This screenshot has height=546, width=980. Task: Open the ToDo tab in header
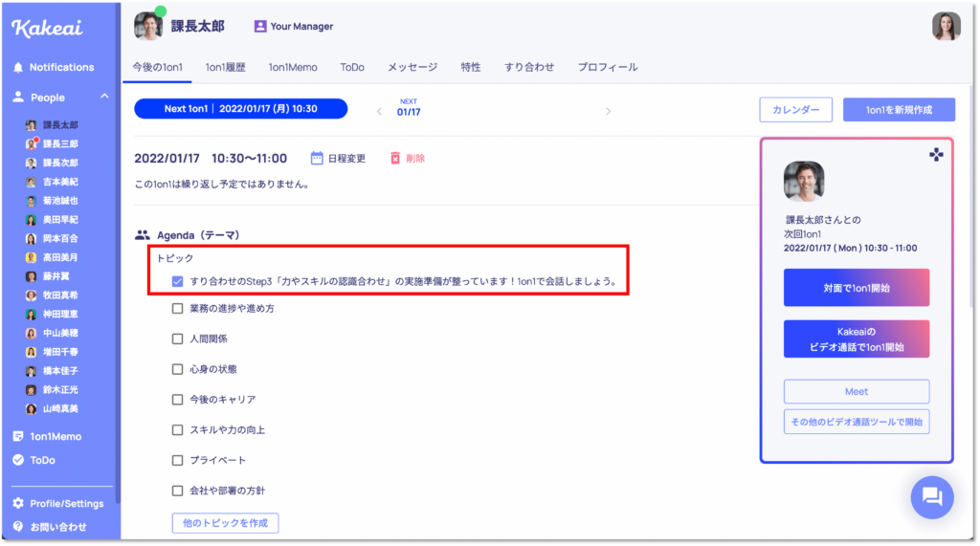point(352,67)
